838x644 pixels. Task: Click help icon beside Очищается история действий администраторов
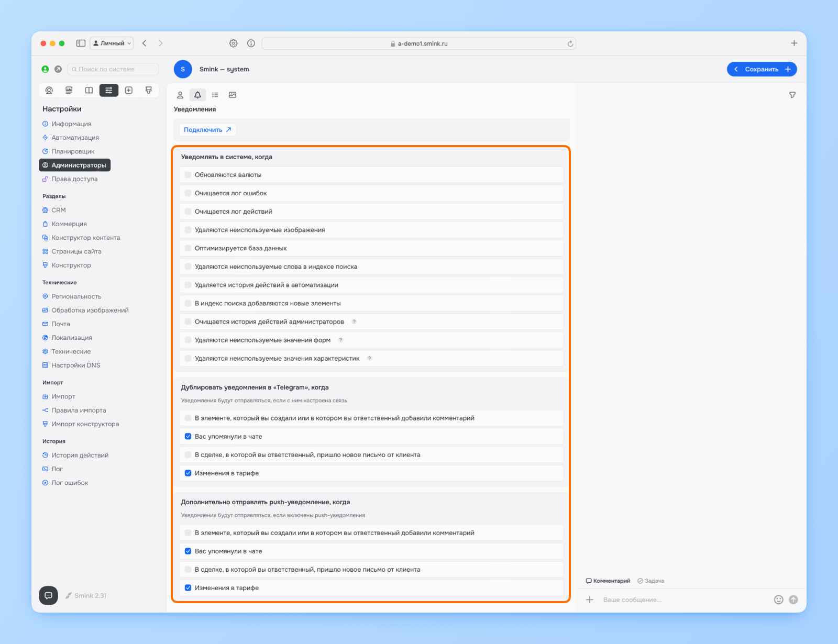click(x=354, y=321)
